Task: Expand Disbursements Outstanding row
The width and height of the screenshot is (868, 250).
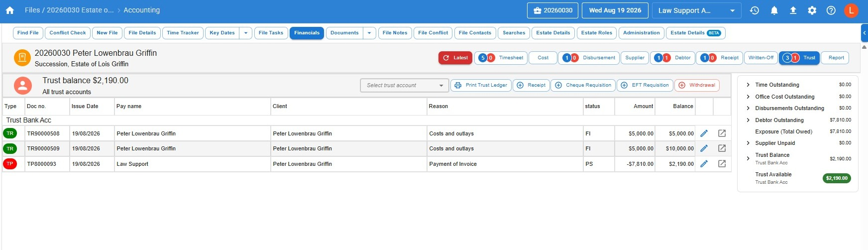Action: 748,108
